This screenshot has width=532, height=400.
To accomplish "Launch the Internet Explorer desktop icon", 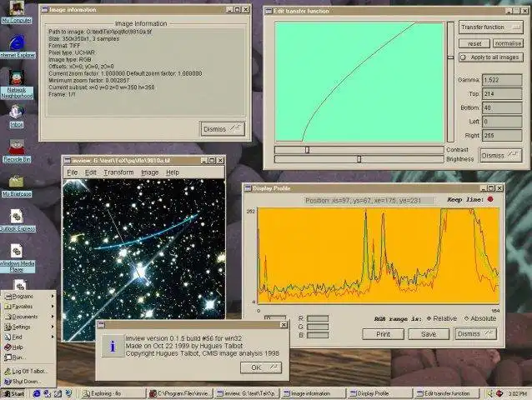I will 17,47.
